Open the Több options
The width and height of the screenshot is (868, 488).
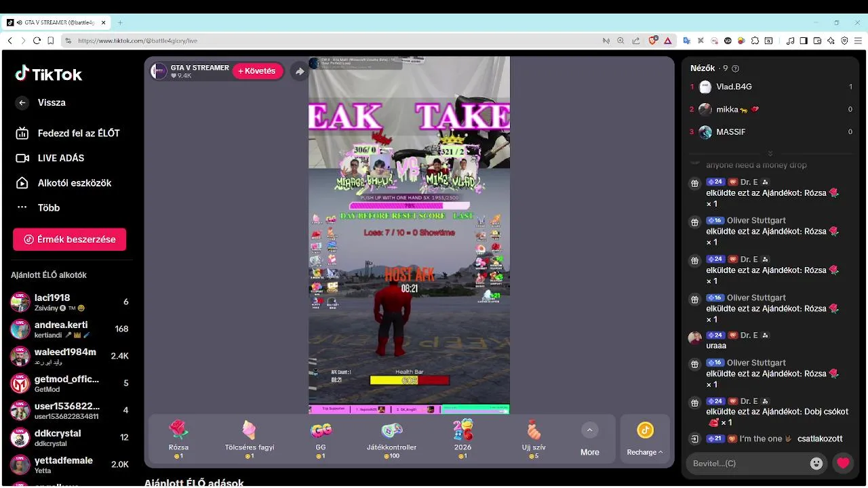[x=39, y=207]
